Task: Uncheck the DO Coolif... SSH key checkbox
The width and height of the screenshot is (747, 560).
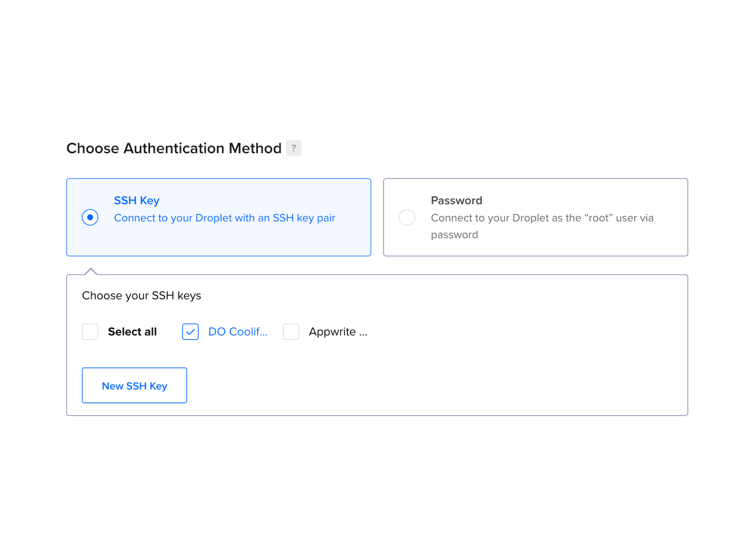Action: coord(190,332)
